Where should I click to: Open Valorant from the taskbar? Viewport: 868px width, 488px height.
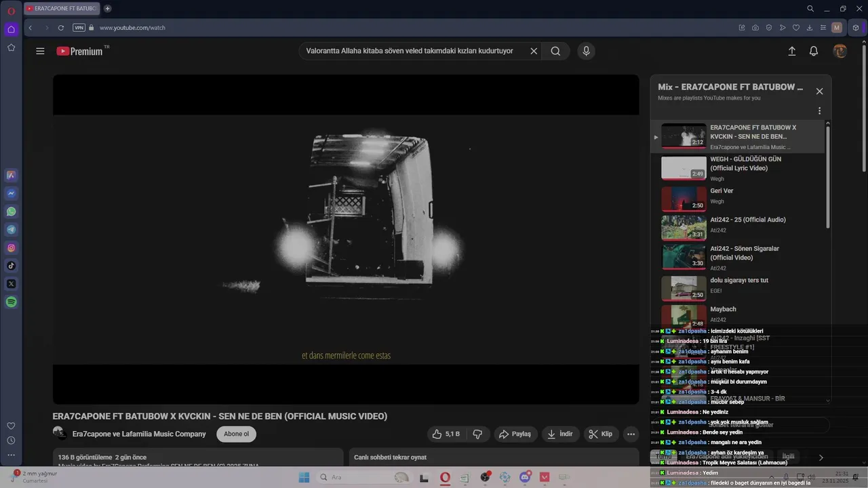pos(545,477)
